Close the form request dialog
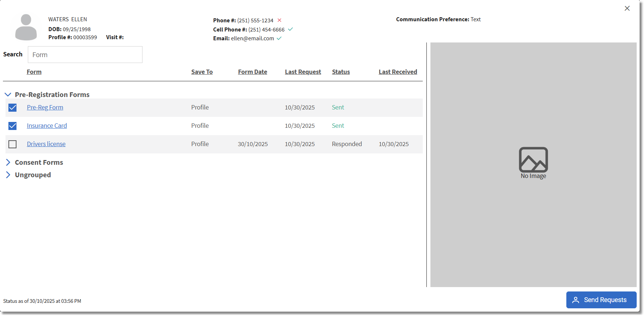The width and height of the screenshot is (644, 316). pyautogui.click(x=627, y=8)
